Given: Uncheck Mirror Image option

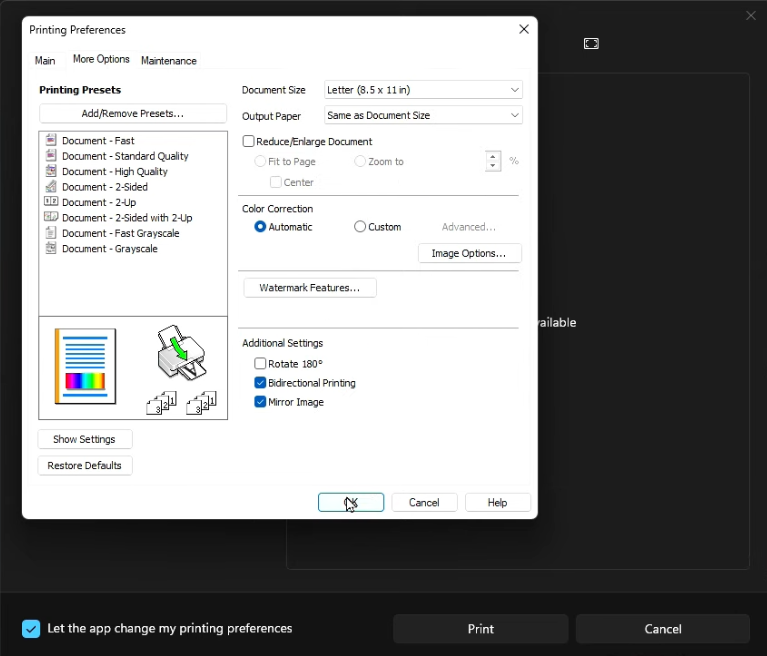Looking at the screenshot, I should coord(260,402).
